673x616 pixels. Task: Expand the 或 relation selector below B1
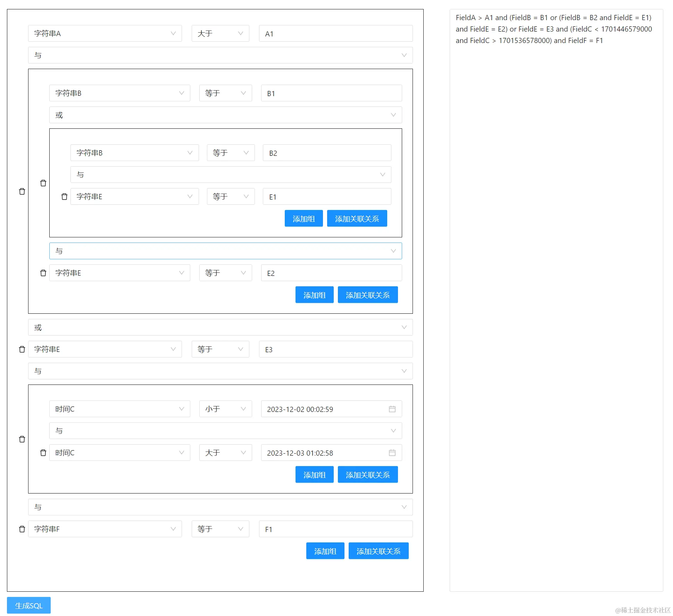[225, 115]
